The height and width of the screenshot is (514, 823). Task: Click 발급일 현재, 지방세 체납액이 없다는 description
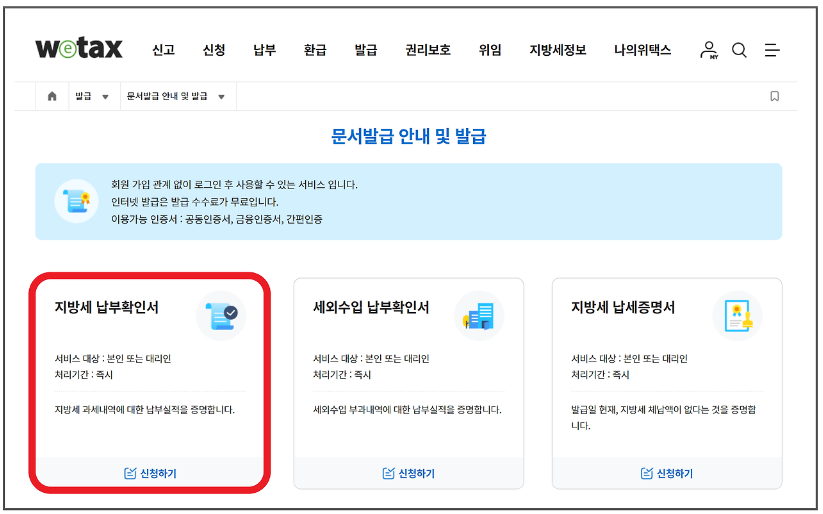(663, 417)
